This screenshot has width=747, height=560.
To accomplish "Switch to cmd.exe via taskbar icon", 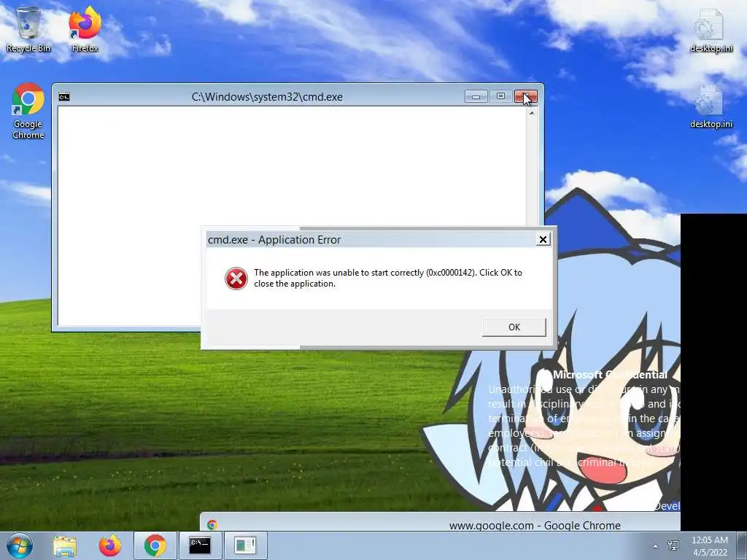I will pos(200,545).
